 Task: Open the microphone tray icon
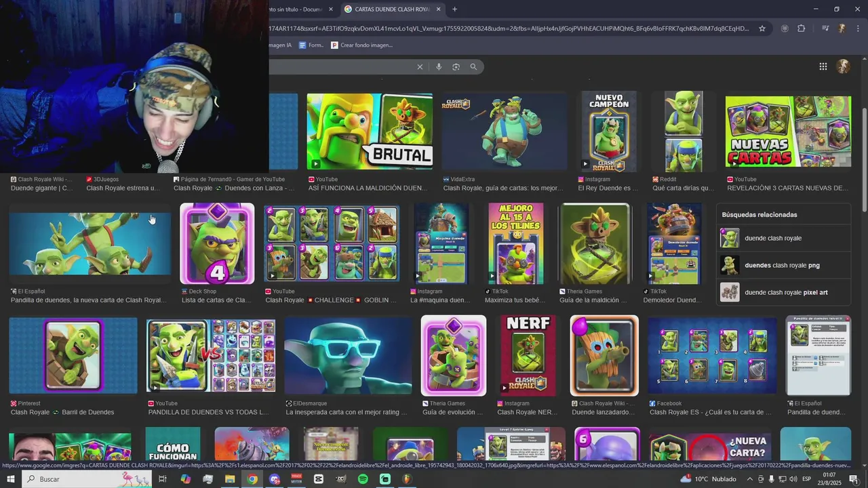tap(771, 479)
